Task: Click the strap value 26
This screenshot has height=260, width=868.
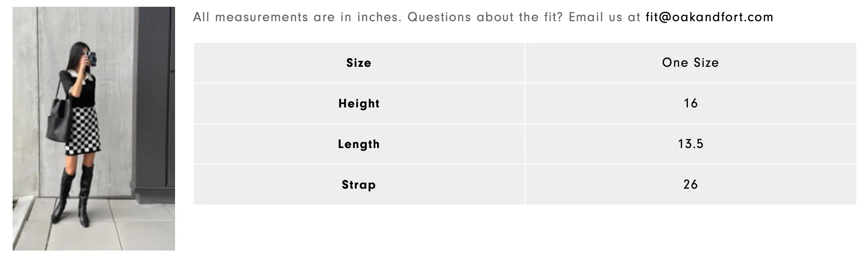Action: (691, 185)
